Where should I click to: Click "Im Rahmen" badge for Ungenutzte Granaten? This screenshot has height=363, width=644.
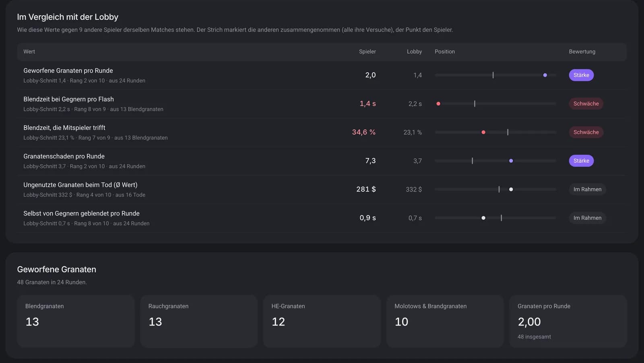[x=587, y=189]
